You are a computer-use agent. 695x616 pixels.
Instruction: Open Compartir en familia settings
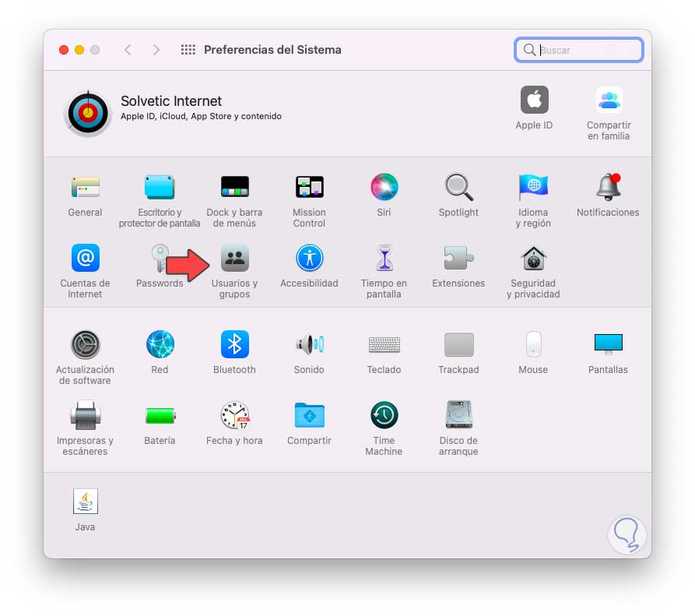coord(609,100)
